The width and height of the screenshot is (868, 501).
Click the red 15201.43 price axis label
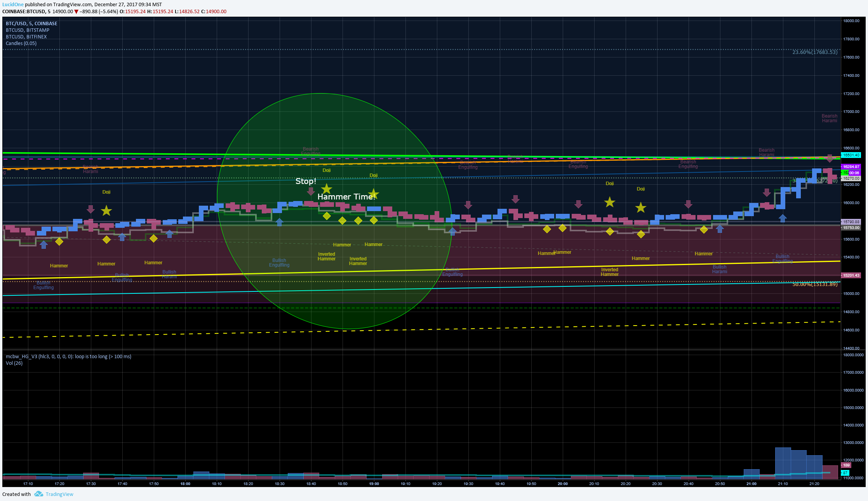click(851, 275)
